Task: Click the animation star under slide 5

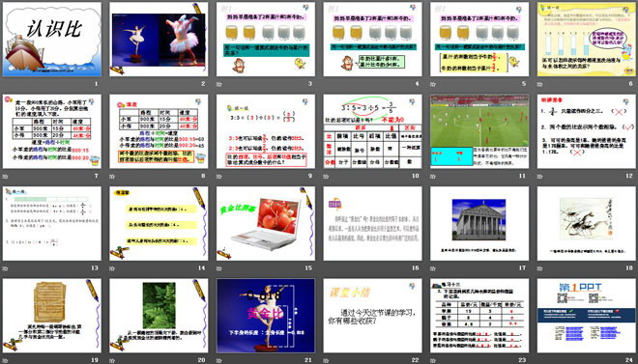Action: pyautogui.click(x=433, y=85)
